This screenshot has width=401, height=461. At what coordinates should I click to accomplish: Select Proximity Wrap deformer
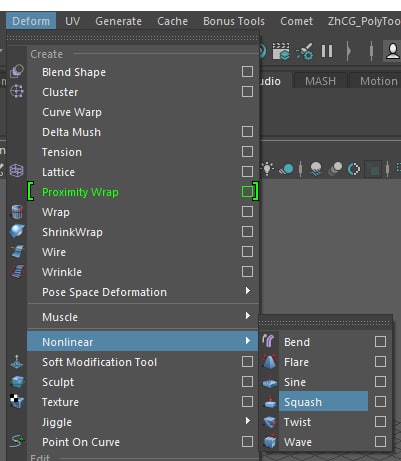[x=80, y=192]
